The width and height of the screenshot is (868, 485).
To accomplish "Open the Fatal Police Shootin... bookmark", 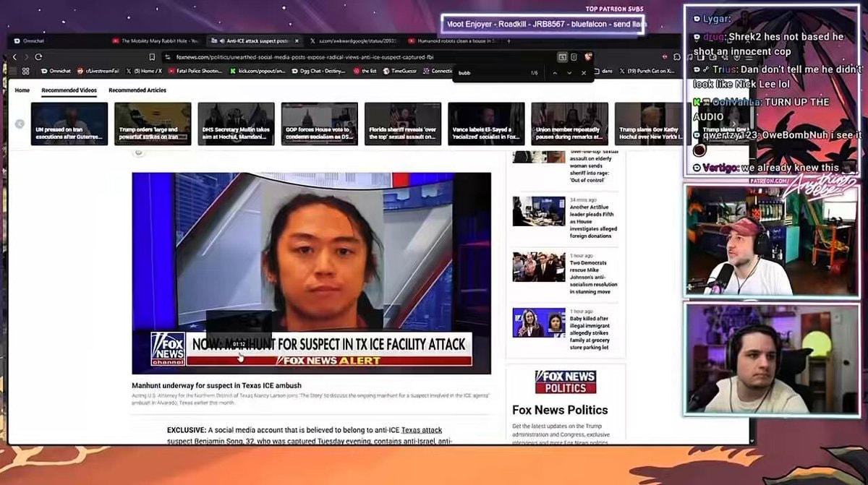I will 196,71.
